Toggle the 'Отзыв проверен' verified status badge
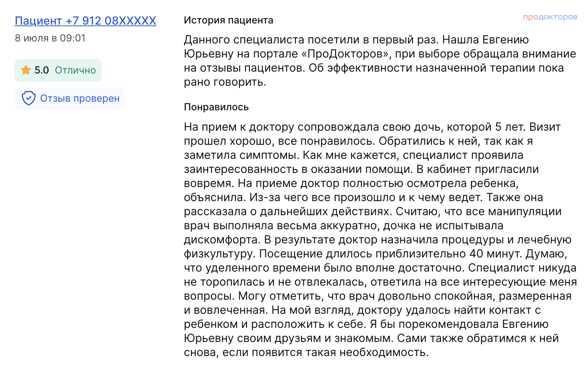Screen dimensions: 588x367 point(70,98)
